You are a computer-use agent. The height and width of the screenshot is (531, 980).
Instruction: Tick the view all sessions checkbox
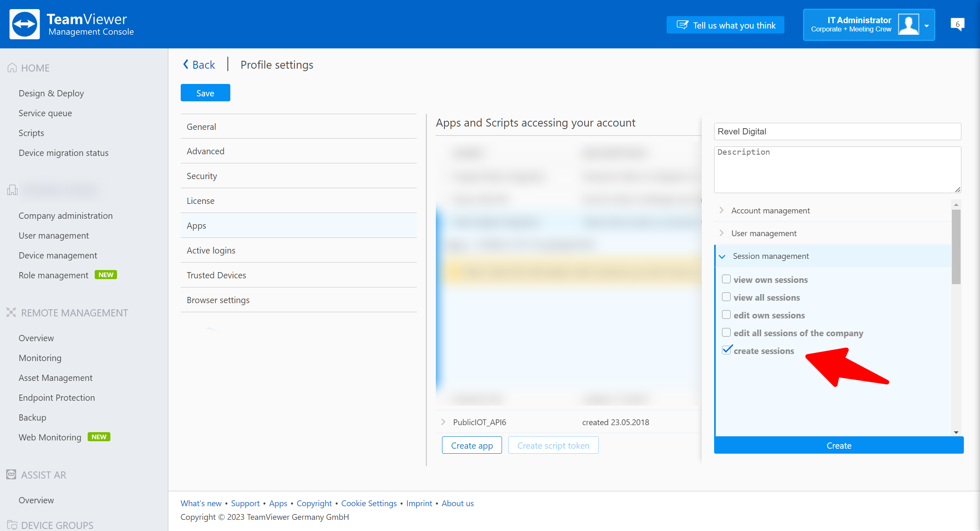click(726, 297)
